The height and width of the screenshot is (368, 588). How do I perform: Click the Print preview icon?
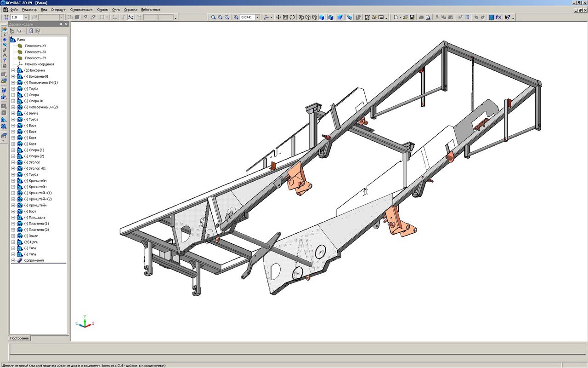click(x=428, y=17)
